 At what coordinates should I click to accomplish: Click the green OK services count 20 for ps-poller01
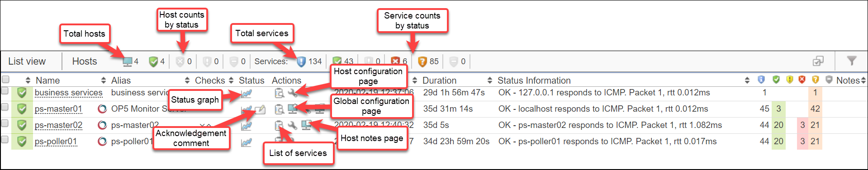(x=778, y=141)
